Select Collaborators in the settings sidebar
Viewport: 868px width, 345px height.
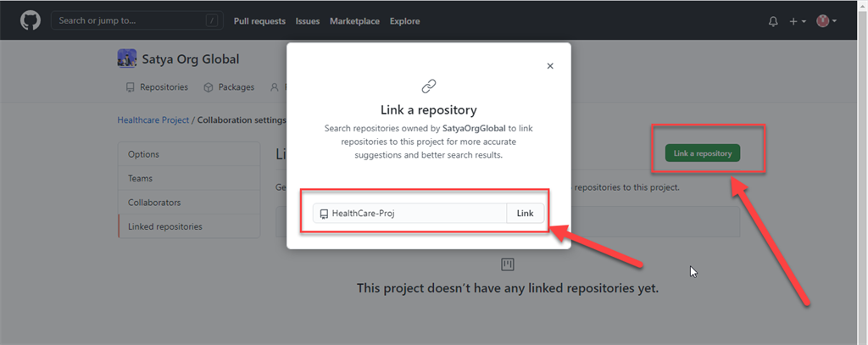(x=189, y=202)
